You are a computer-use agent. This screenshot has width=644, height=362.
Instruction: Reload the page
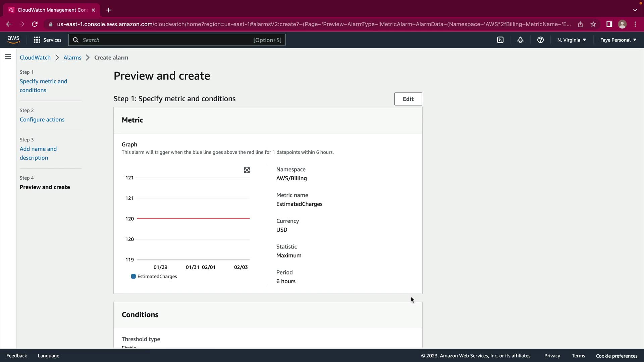pyautogui.click(x=35, y=24)
